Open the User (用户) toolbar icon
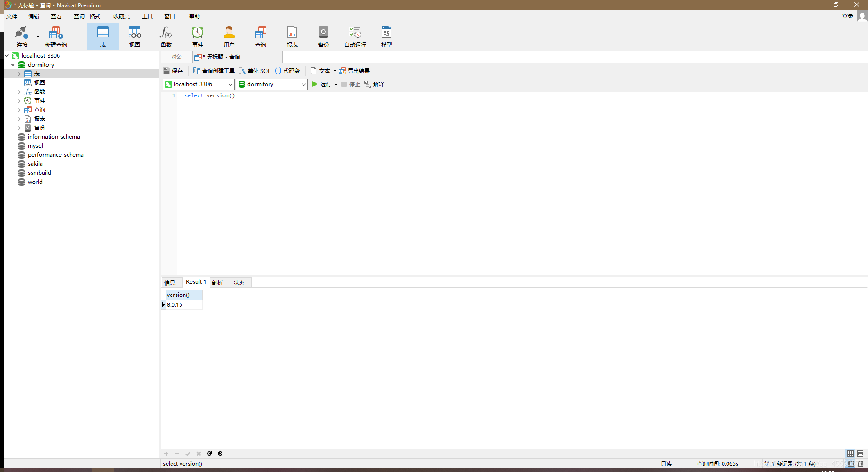Image resolution: width=868 pixels, height=472 pixels. 229,36
